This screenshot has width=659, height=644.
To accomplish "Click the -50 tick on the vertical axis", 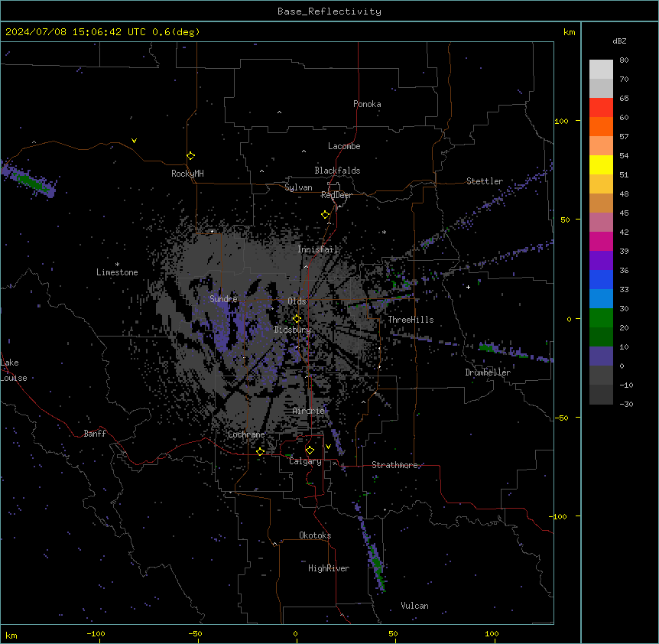I will (561, 418).
